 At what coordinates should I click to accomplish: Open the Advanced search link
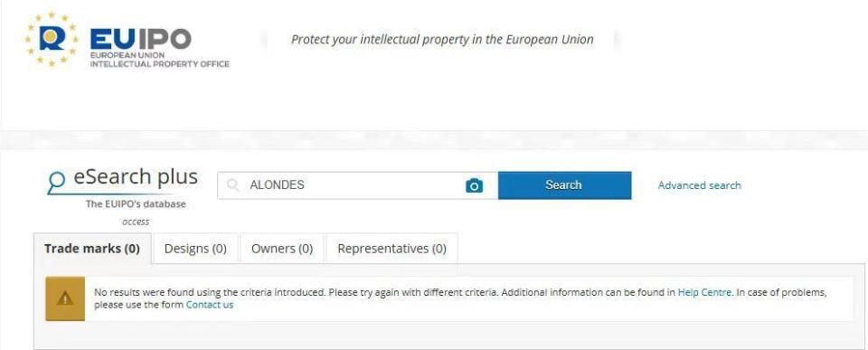click(699, 185)
